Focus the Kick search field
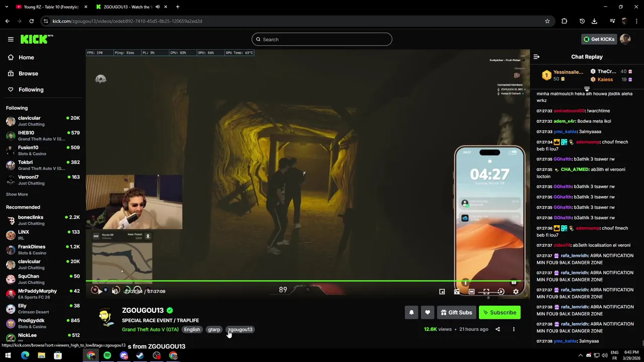644x362 pixels. (x=322, y=39)
